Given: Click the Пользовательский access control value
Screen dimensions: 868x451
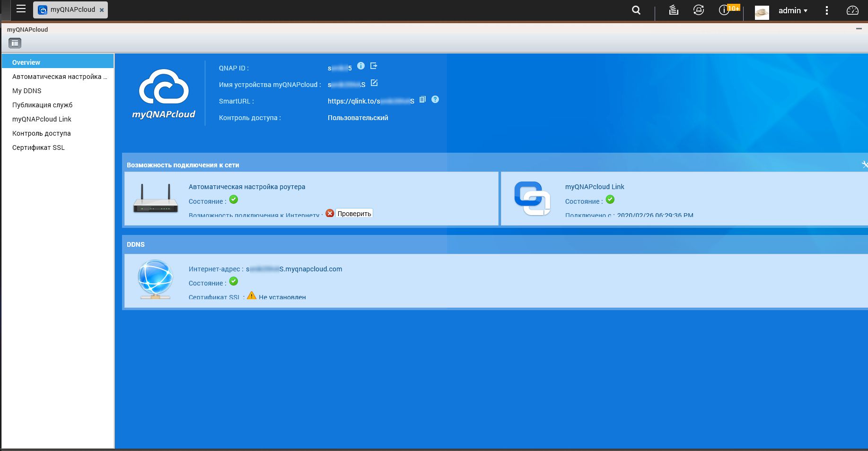Looking at the screenshot, I should (358, 118).
